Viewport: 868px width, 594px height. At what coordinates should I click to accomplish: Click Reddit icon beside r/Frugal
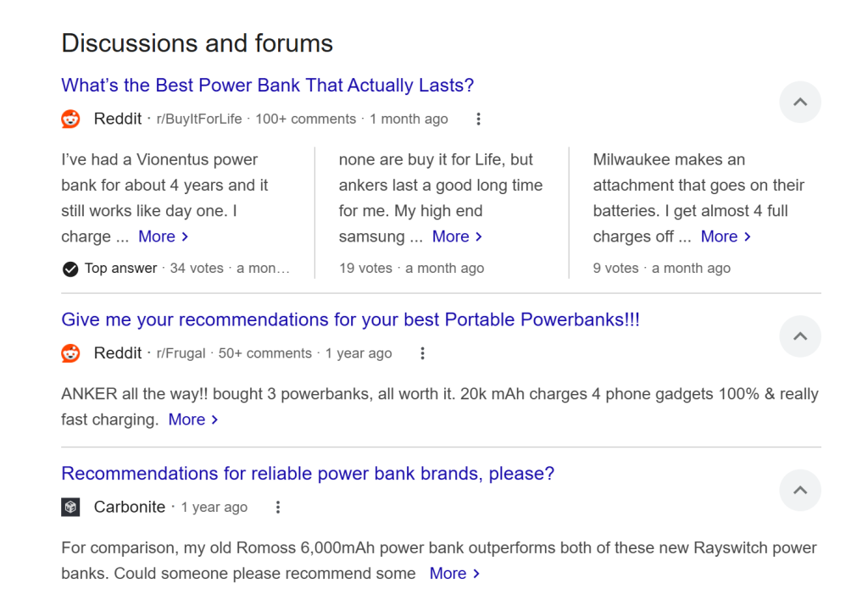pyautogui.click(x=71, y=353)
